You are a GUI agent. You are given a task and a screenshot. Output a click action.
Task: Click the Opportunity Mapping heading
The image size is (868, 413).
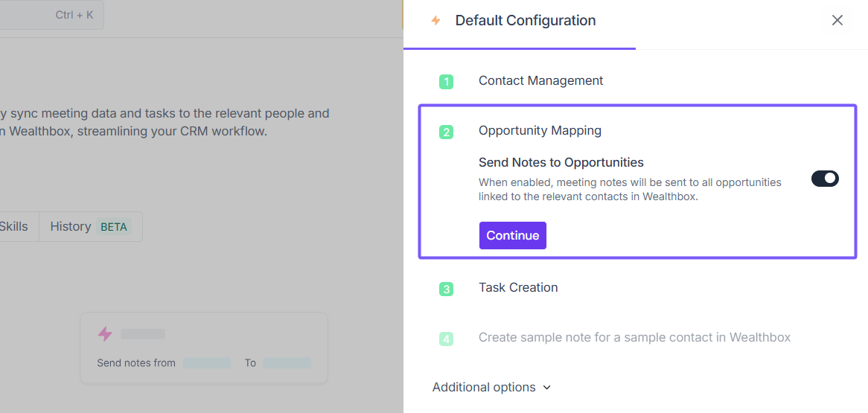point(540,131)
